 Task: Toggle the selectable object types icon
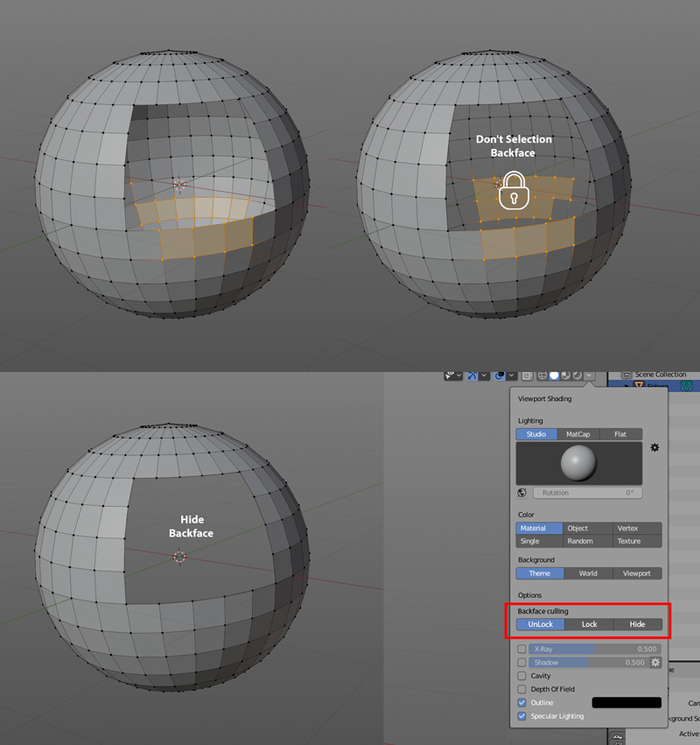449,376
